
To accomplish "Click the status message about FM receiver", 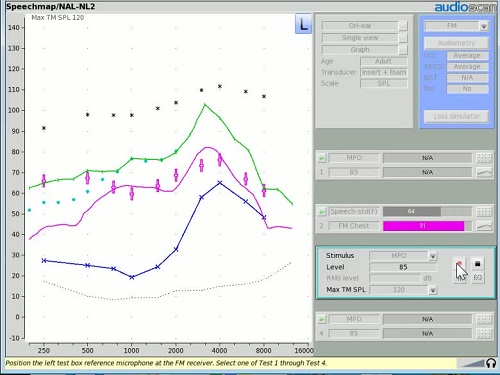I will [166, 363].
